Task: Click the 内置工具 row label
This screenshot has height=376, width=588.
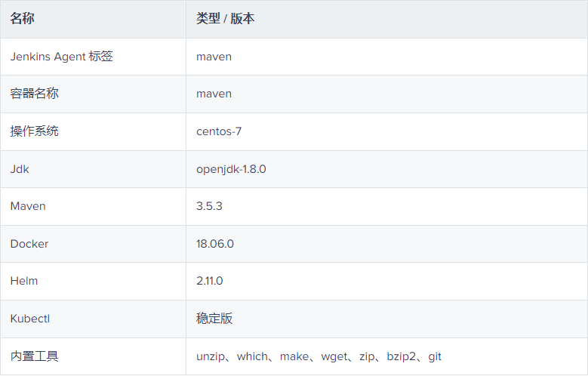Action: point(34,356)
